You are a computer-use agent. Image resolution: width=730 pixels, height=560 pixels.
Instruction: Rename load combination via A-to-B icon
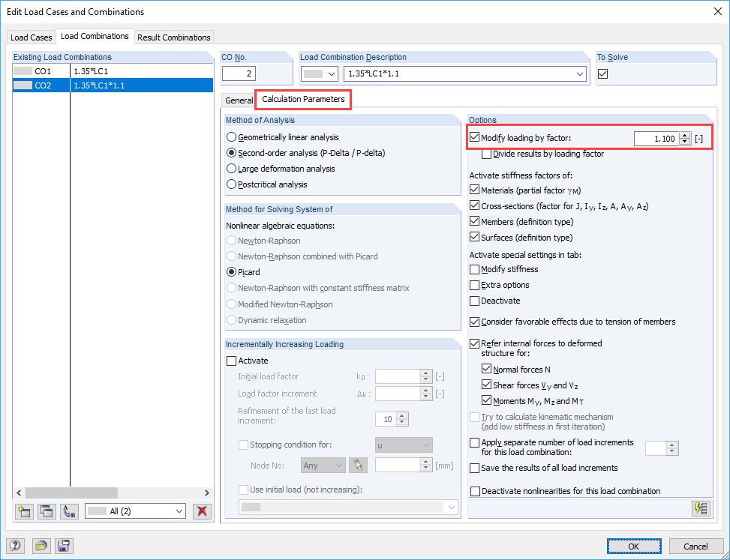(x=69, y=511)
